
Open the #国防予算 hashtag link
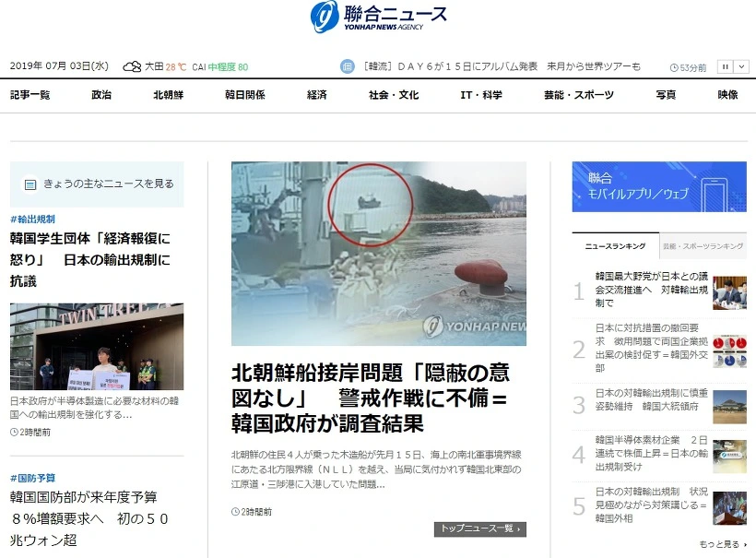[x=33, y=478]
